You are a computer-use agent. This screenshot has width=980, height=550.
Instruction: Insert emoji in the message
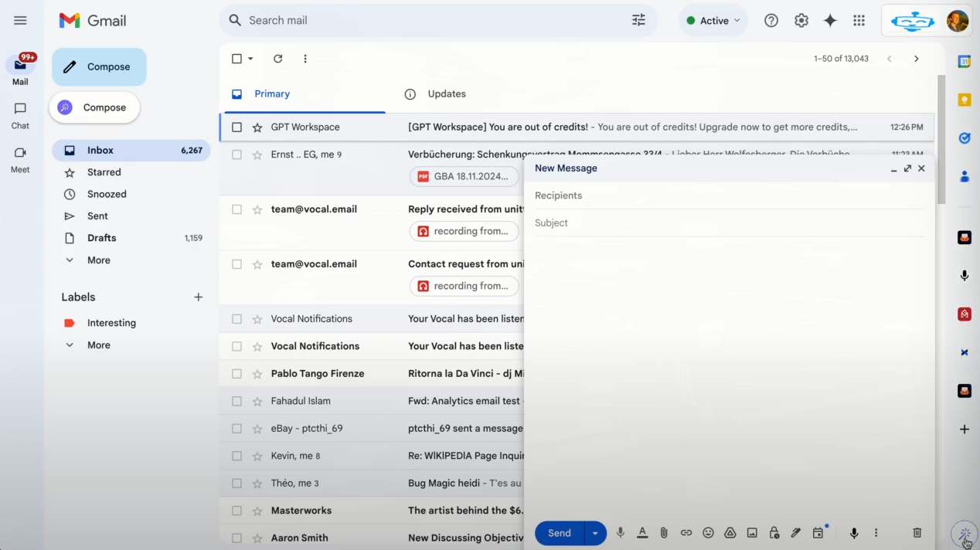(708, 533)
